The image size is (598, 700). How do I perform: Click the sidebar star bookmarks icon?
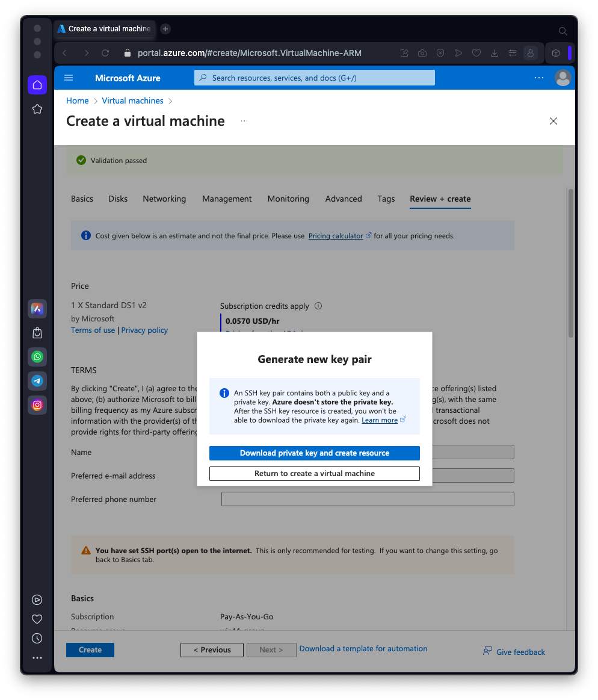pos(37,109)
